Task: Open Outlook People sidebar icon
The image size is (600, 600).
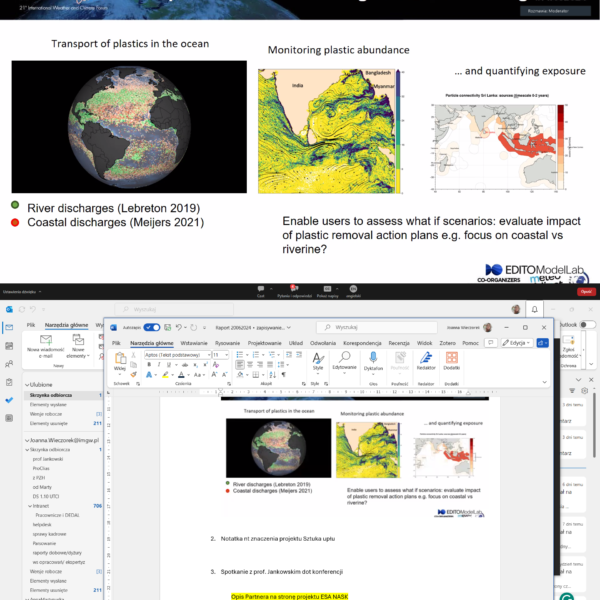Action: [9, 364]
